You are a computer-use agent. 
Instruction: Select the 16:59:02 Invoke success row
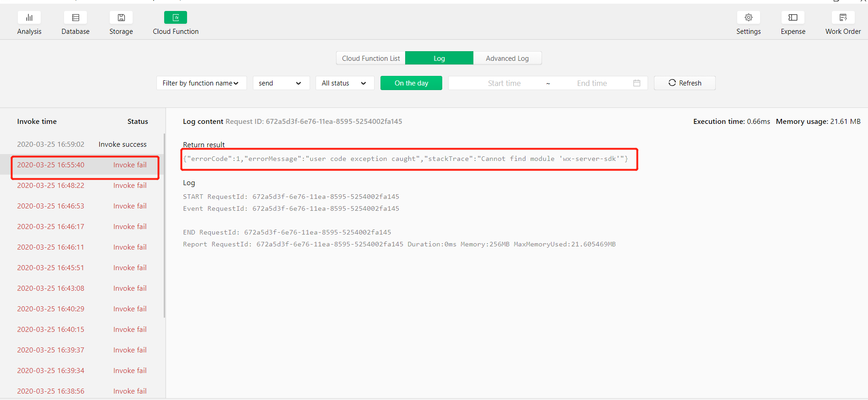coord(82,144)
